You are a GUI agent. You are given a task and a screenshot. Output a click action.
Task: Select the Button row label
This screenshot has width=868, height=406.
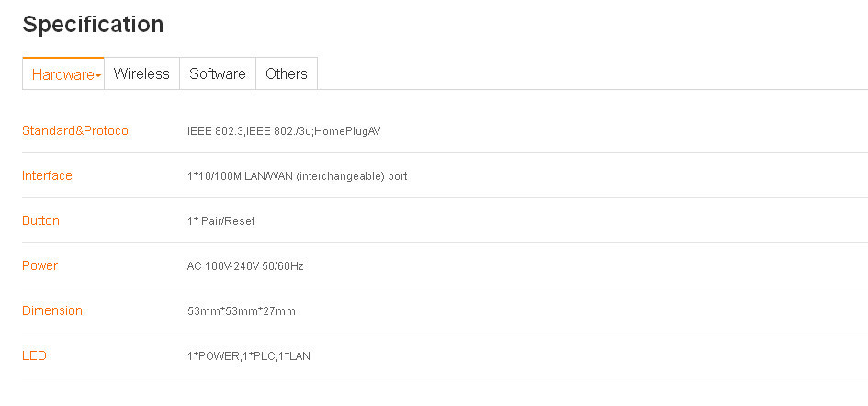click(x=40, y=220)
